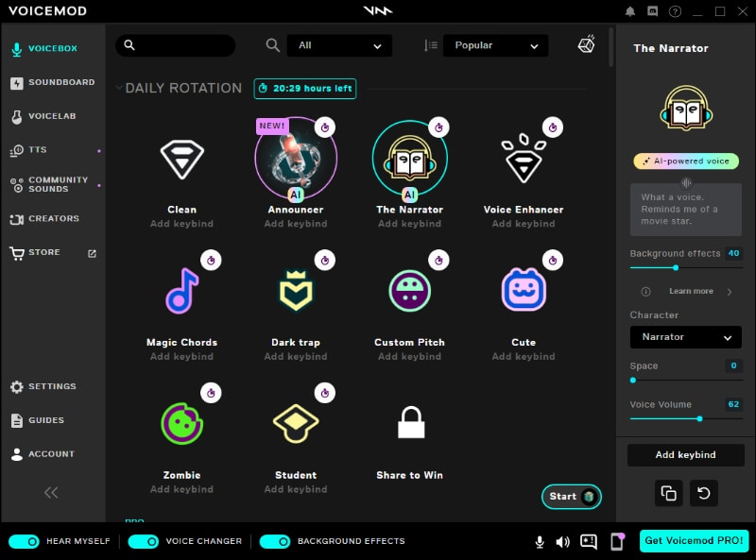
Task: Select the Dark trap voice
Action: pyautogui.click(x=296, y=291)
